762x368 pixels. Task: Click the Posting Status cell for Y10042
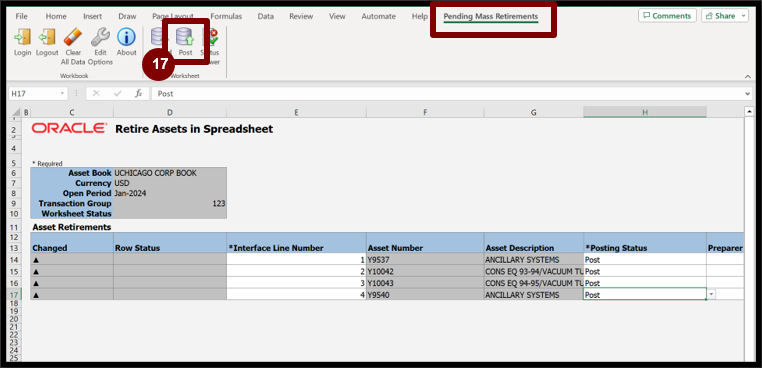tap(645, 271)
